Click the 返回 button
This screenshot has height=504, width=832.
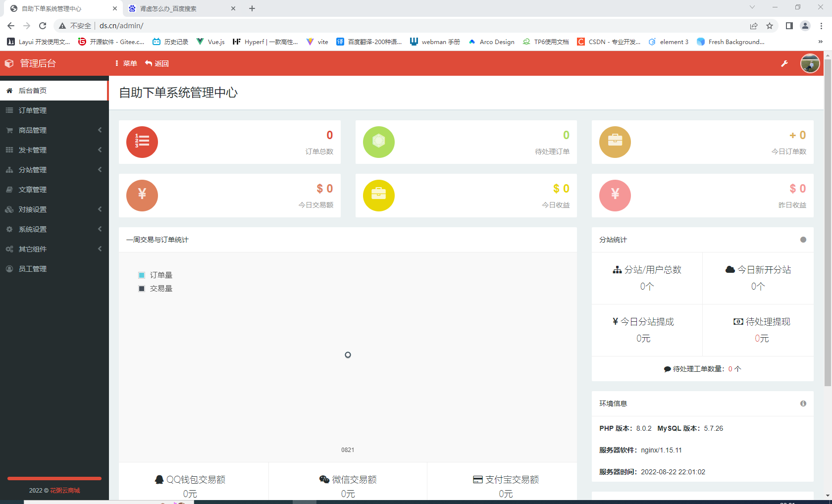coord(158,63)
